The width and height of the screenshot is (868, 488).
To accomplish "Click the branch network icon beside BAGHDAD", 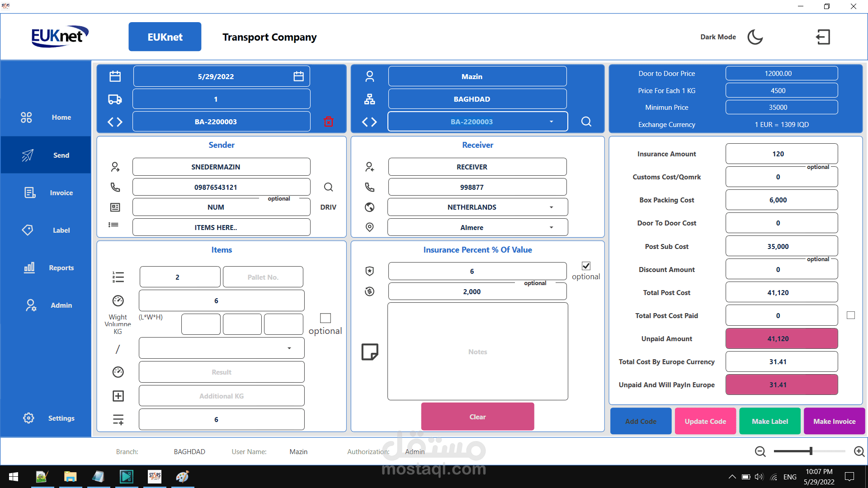I will (x=370, y=99).
